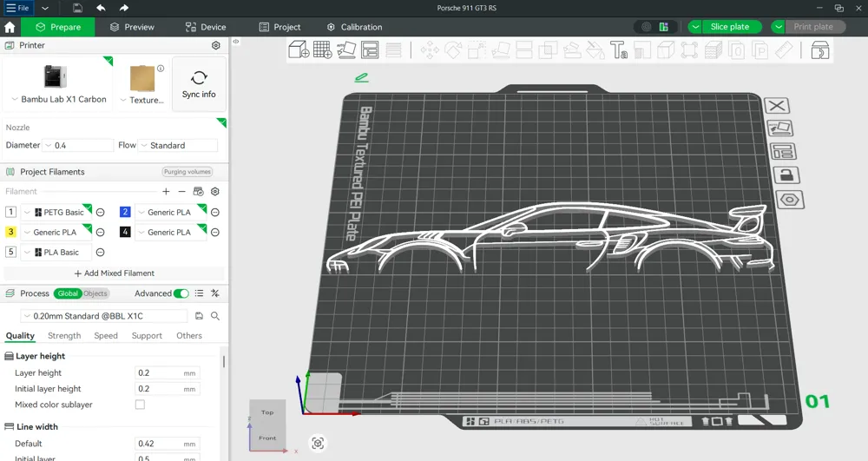Click the plate lock icon
Screen dimensions: 868x461
pos(786,175)
